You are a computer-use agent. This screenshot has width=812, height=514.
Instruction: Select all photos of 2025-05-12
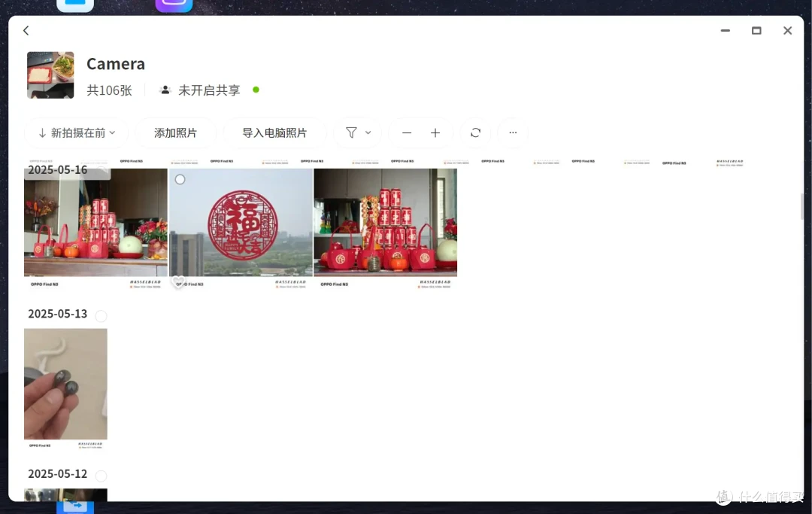pos(101,476)
